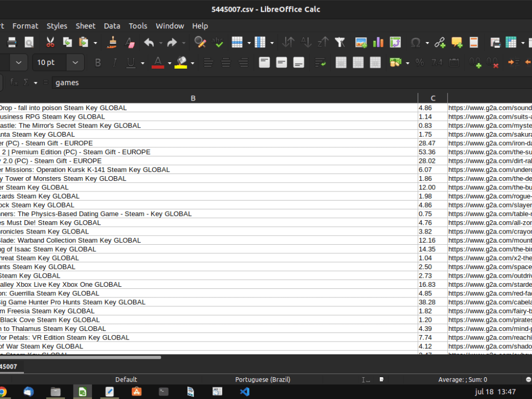Click the Insert Chart icon
The width and height of the screenshot is (532, 399).
coord(378,43)
